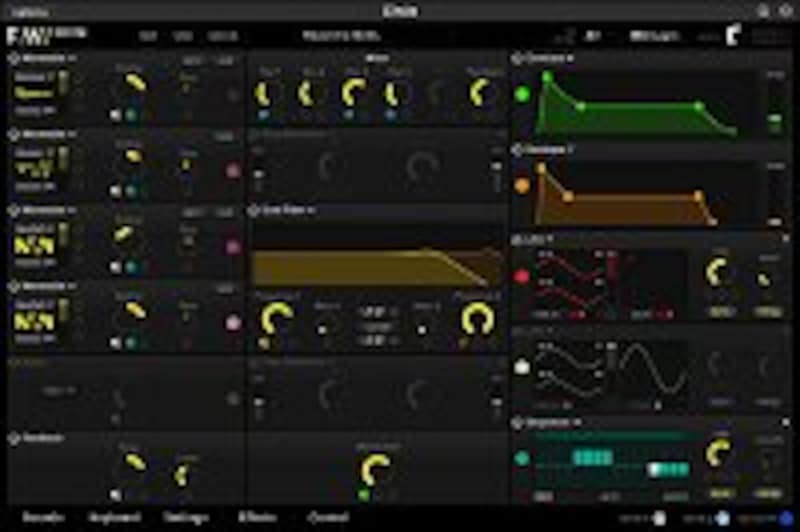The image size is (800, 532).
Task: Toggle power for the third Wavetable oscillator
Action: [x=14, y=211]
